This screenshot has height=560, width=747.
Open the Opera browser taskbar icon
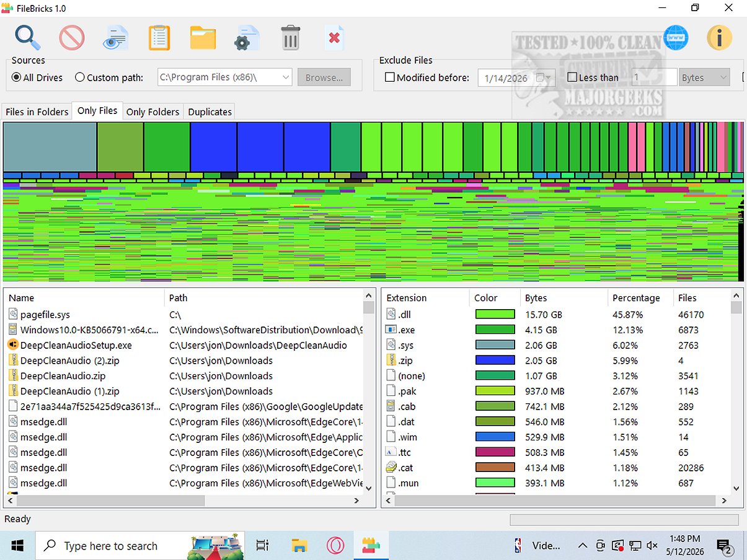335,546
